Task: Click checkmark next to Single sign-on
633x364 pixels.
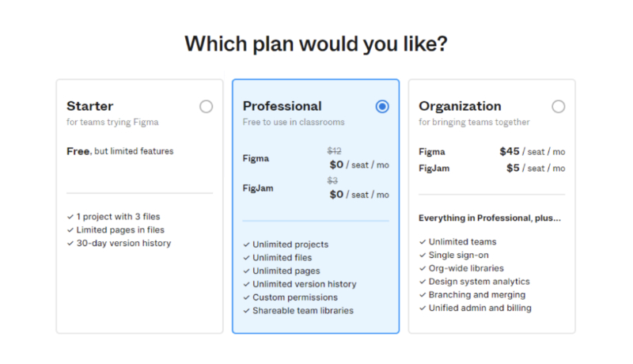Action: (423, 255)
